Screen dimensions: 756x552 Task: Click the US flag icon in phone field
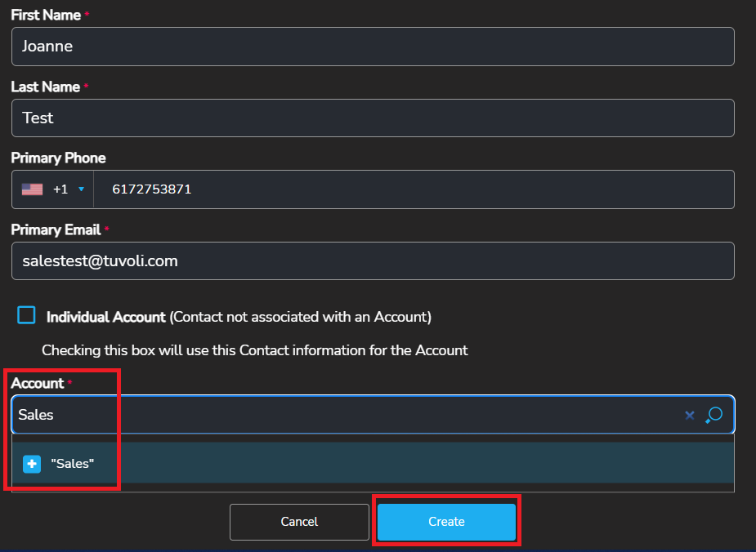coord(32,189)
